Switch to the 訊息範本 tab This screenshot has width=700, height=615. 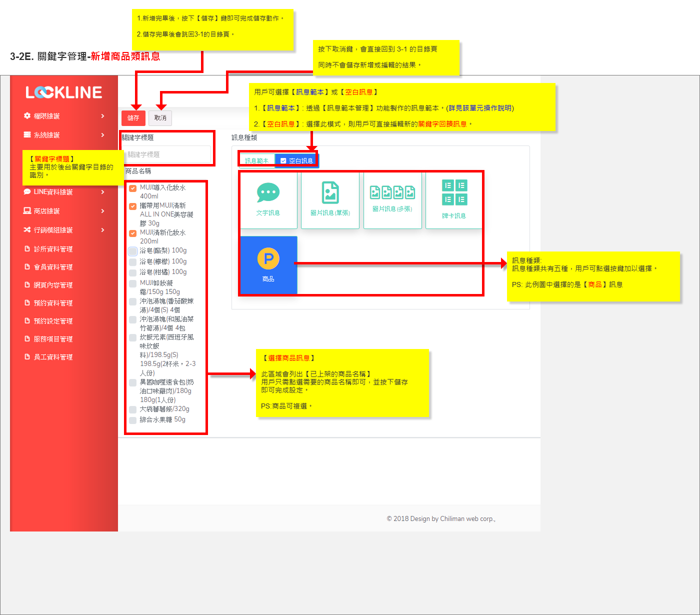[257, 160]
